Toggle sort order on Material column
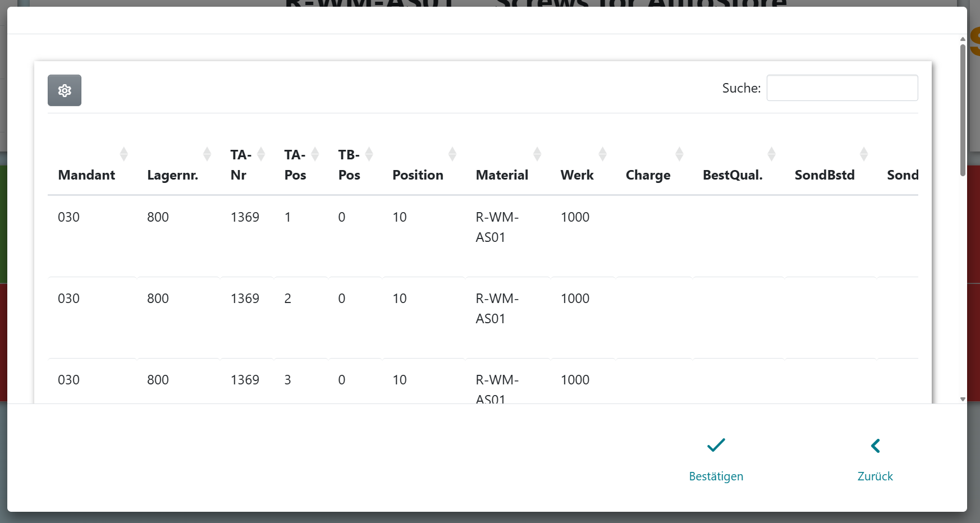Viewport: 980px width, 523px height. click(x=537, y=154)
